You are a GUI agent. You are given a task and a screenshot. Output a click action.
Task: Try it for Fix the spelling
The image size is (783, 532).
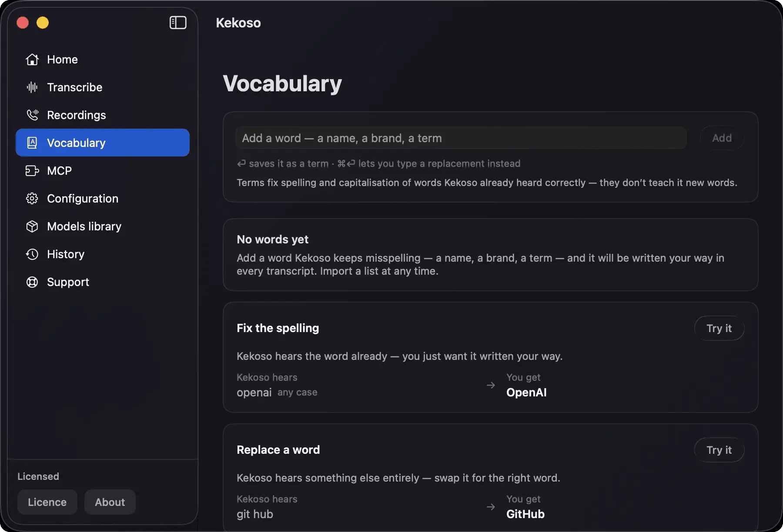tap(719, 328)
